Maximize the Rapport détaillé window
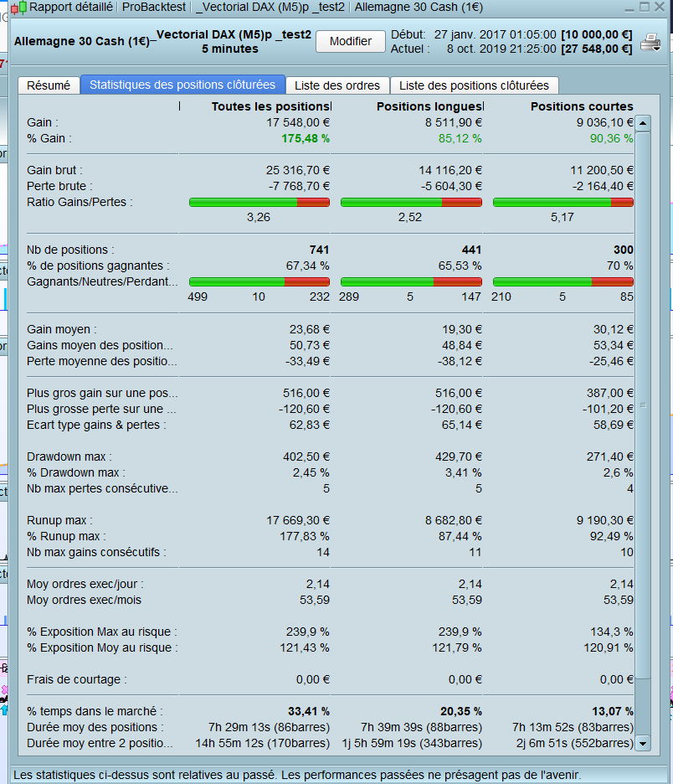This screenshot has height=784, width=673. click(x=645, y=7)
